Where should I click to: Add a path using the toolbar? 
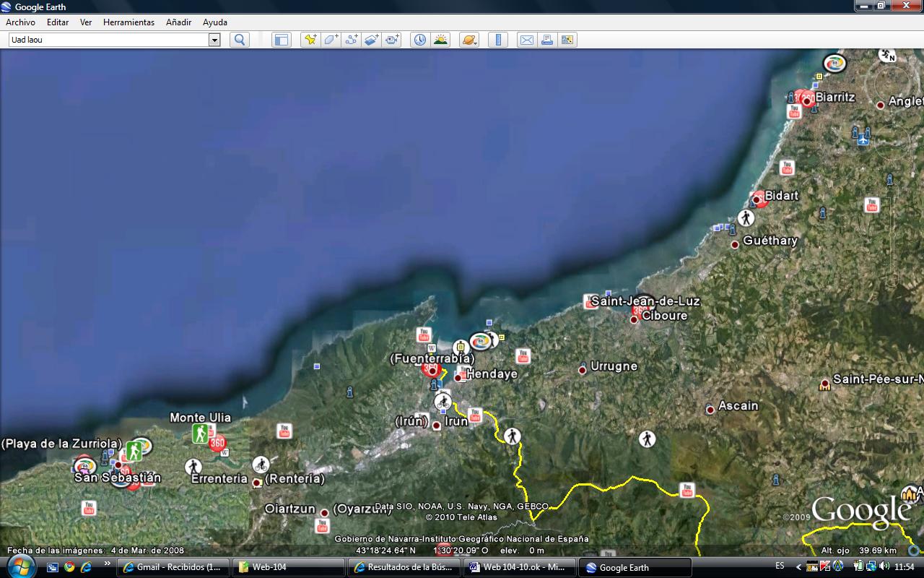352,40
